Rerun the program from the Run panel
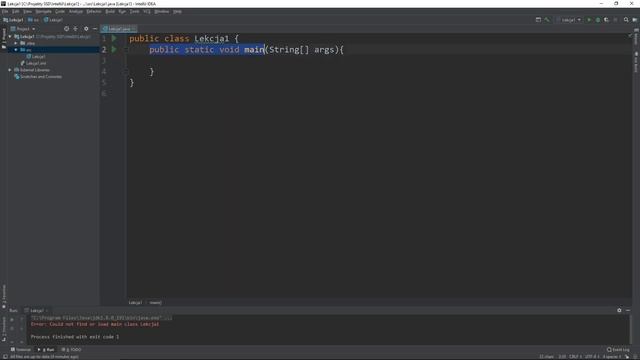 (12, 320)
